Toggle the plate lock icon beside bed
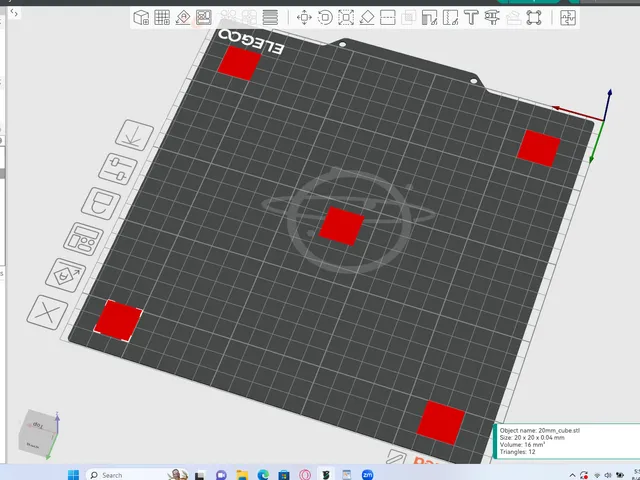Image resolution: width=640 pixels, height=480 pixels. (101, 204)
